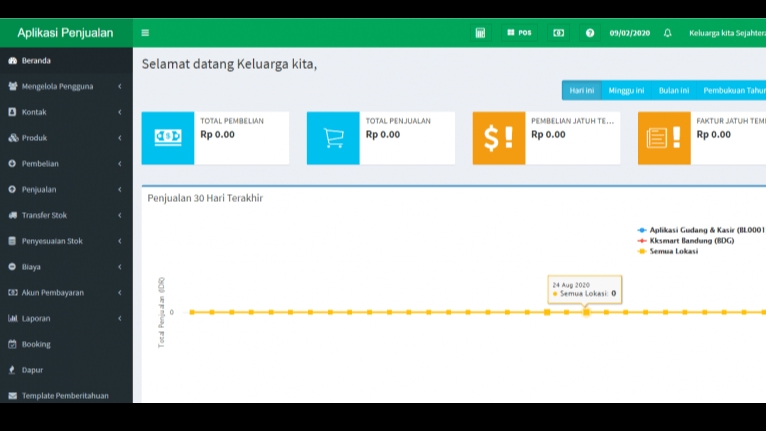This screenshot has height=431, width=766.
Task: Click the notification bell icon
Action: 668,33
